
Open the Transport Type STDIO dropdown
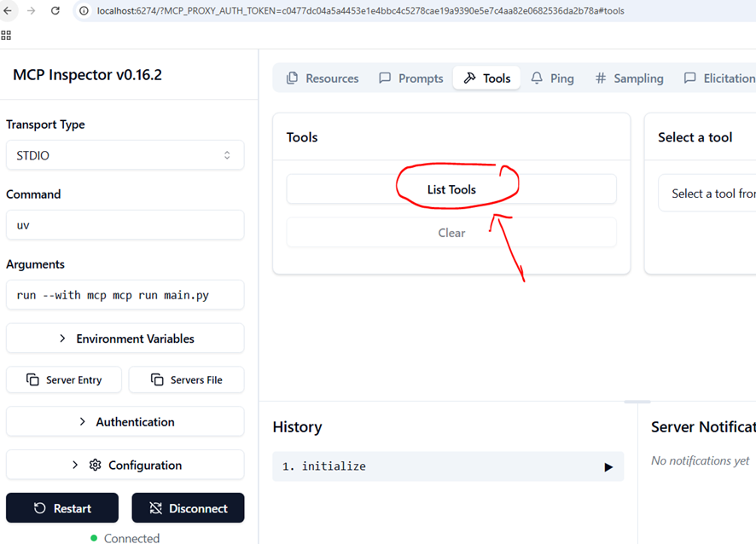125,155
